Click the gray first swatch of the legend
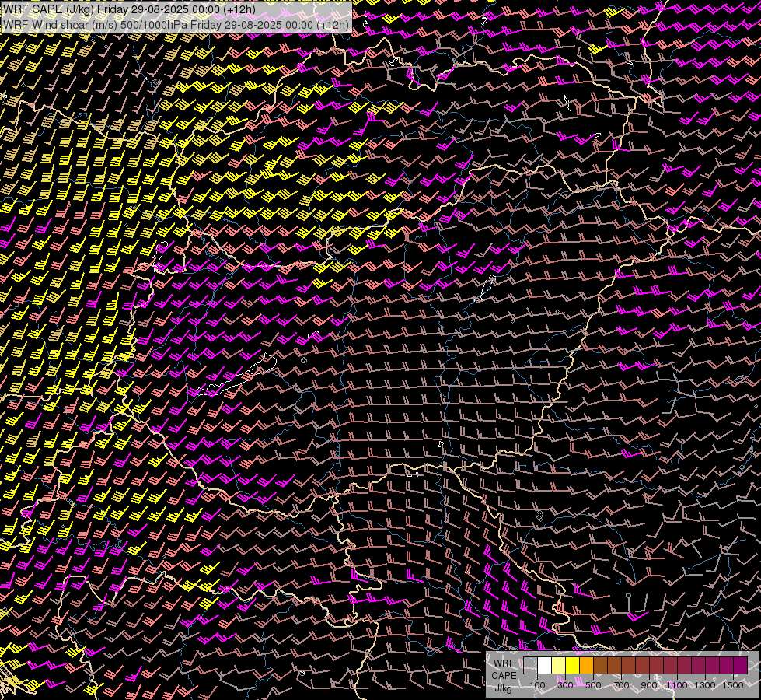Viewport: 761px width, 700px height. [x=530, y=666]
